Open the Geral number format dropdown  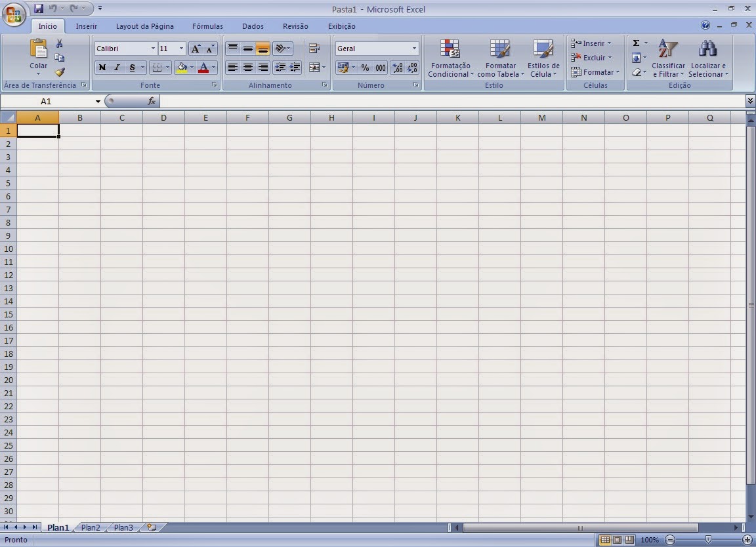pos(413,48)
